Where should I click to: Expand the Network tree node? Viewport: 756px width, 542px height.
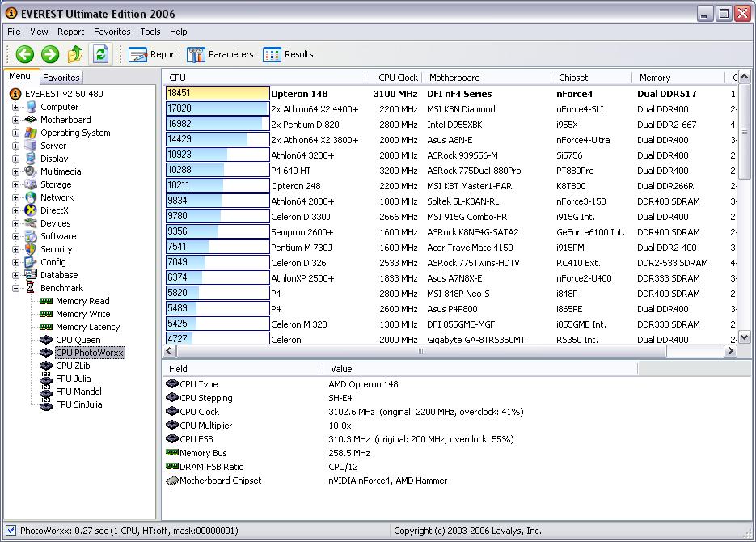(16, 197)
